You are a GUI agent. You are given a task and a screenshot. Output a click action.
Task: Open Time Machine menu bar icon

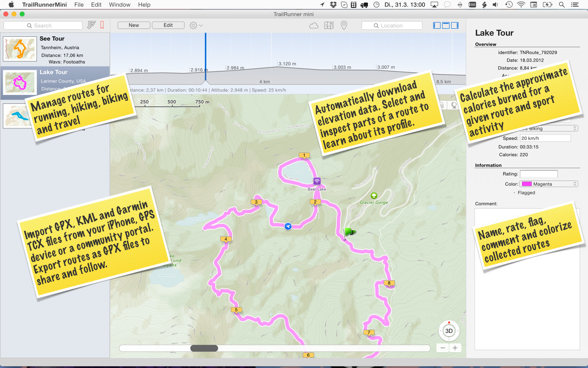pyautogui.click(x=508, y=4)
